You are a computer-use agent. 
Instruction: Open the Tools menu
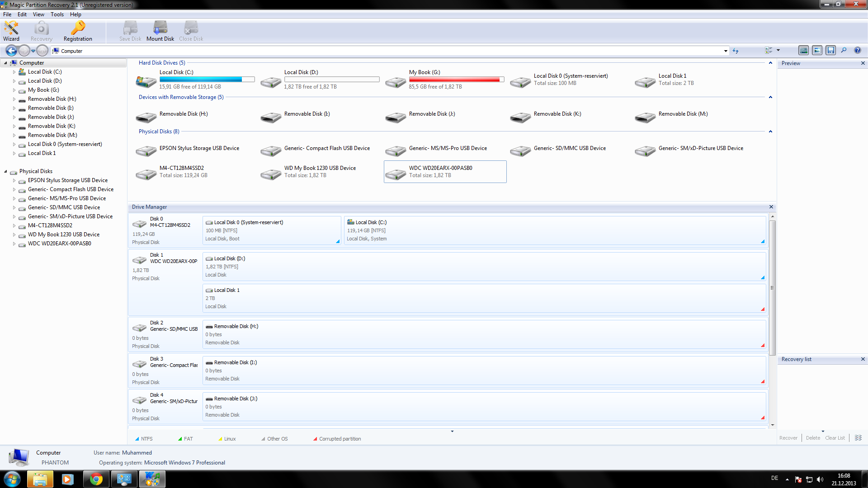click(x=57, y=14)
